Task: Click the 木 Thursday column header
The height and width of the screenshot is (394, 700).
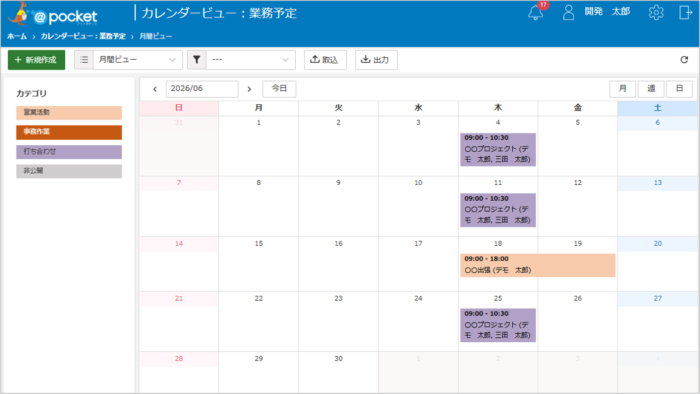Action: point(498,108)
